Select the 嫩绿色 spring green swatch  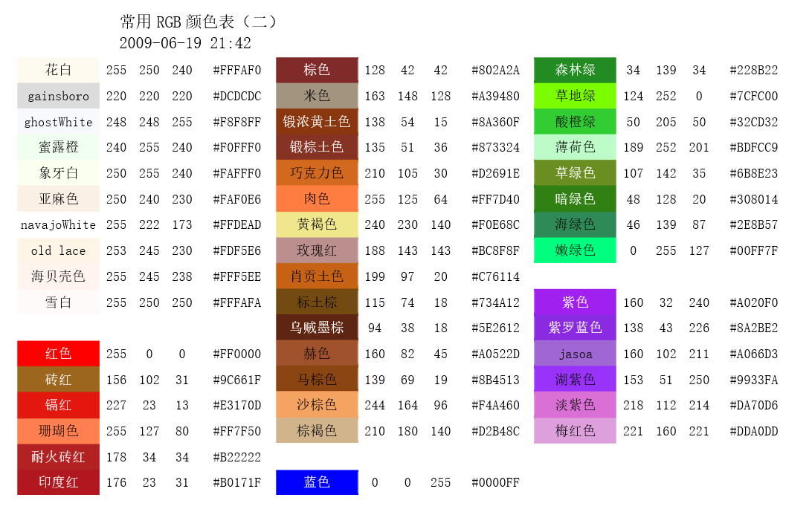(575, 250)
